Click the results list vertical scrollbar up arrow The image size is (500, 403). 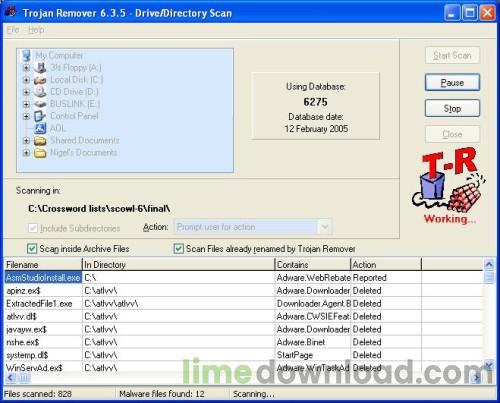pyautogui.click(x=489, y=265)
